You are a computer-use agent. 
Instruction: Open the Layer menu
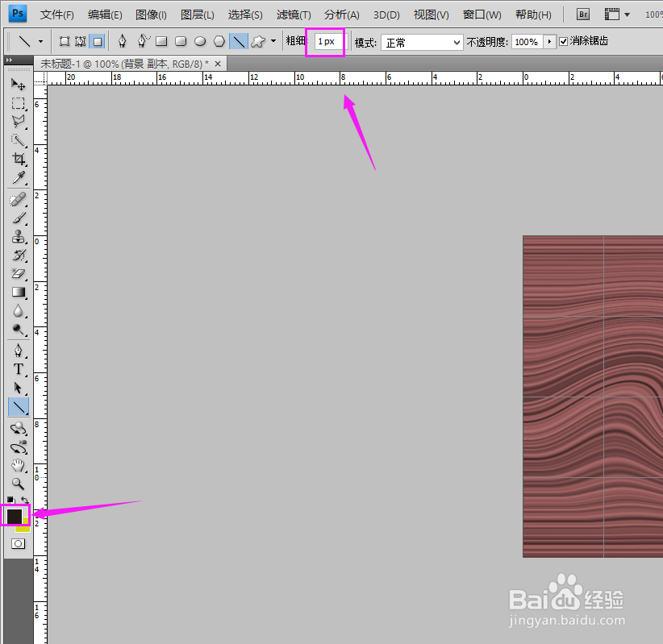click(197, 15)
